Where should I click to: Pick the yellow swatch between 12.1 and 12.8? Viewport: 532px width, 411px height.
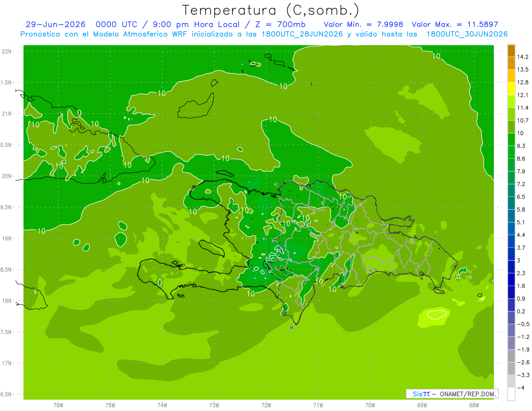click(x=511, y=89)
